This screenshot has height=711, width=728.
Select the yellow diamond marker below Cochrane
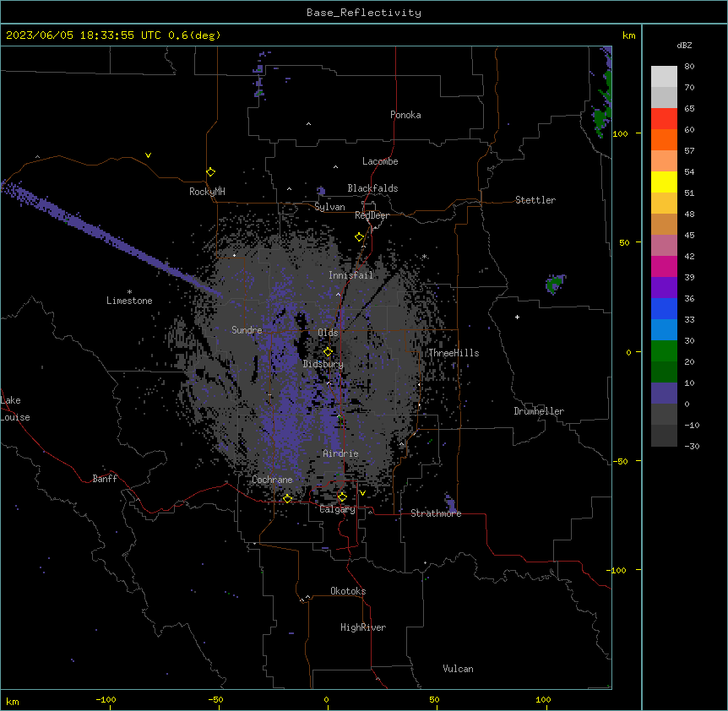[x=287, y=498]
